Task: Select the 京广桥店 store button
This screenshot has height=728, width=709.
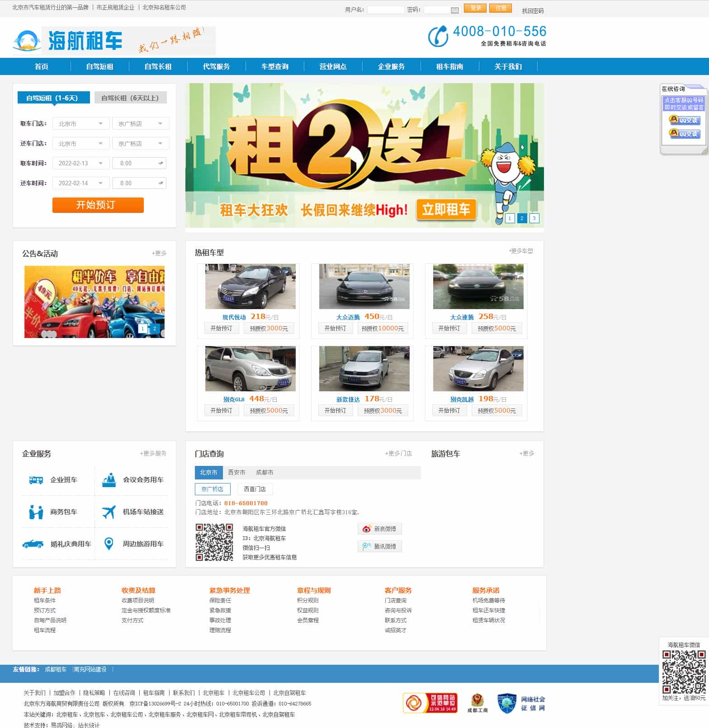Action: coord(213,489)
